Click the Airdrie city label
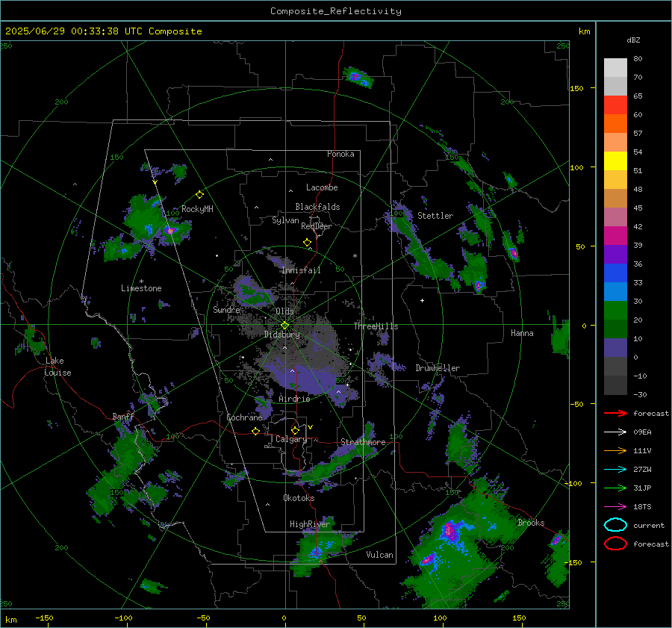Viewport: 672px width, 628px height. coord(294,399)
